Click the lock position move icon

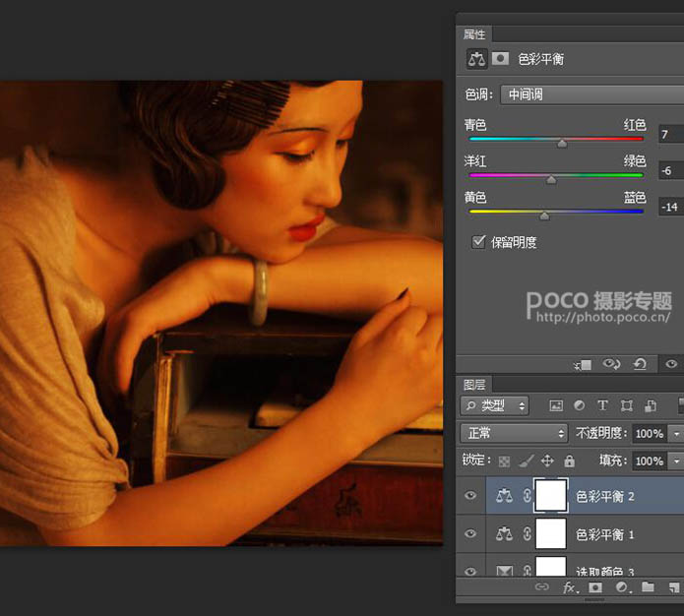click(548, 461)
